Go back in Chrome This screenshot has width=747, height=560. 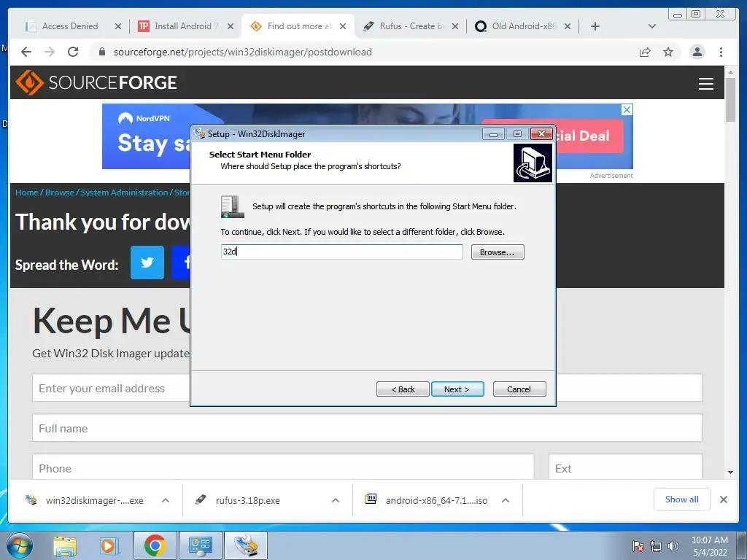click(x=26, y=52)
